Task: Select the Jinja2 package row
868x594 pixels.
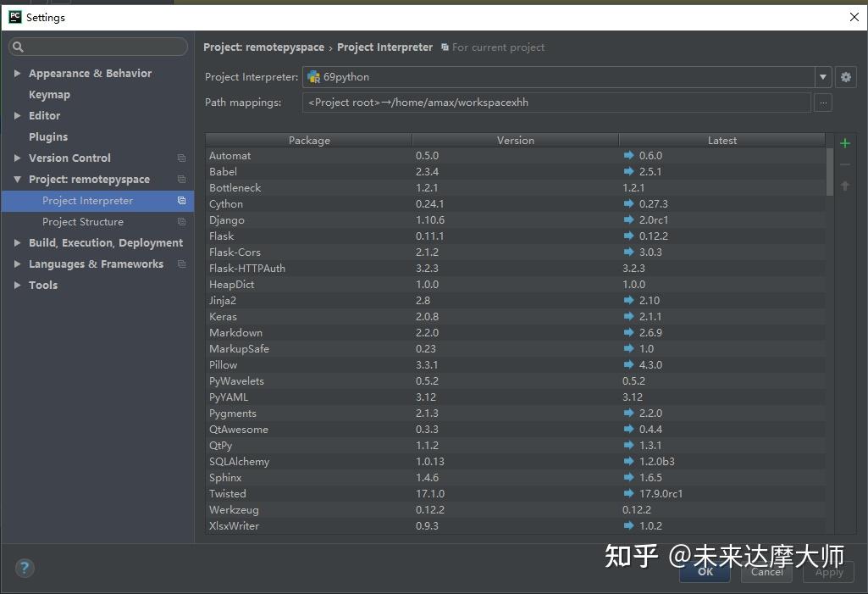Action: 516,300
